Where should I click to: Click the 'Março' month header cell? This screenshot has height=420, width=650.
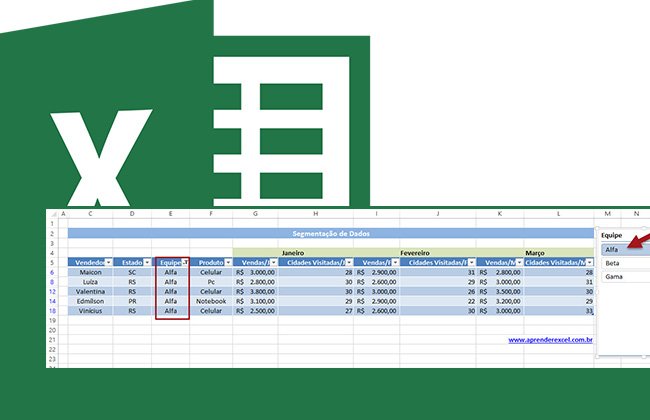[x=535, y=253]
